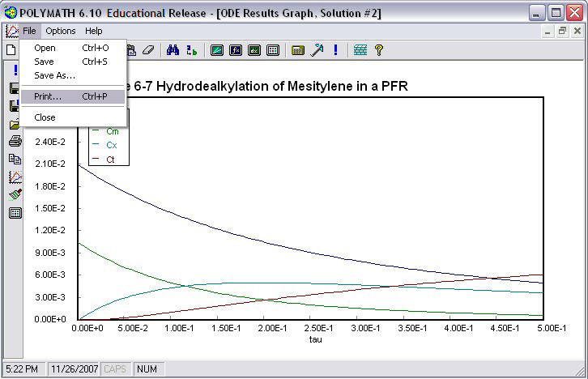
Task: Click the hammer settings icon in toolbar
Action: coord(317,50)
